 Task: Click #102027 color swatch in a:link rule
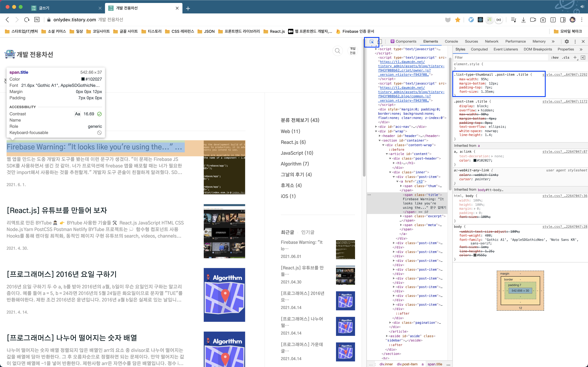pyautogui.click(x=475, y=160)
